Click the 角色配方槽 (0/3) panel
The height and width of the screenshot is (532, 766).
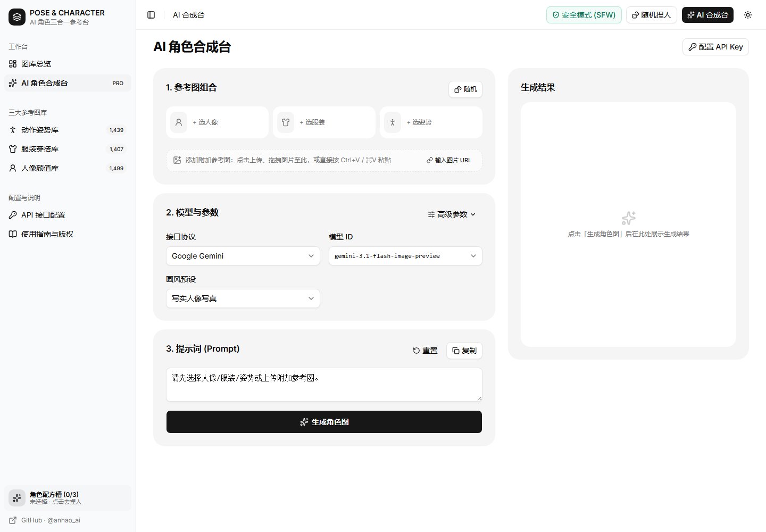(x=68, y=498)
